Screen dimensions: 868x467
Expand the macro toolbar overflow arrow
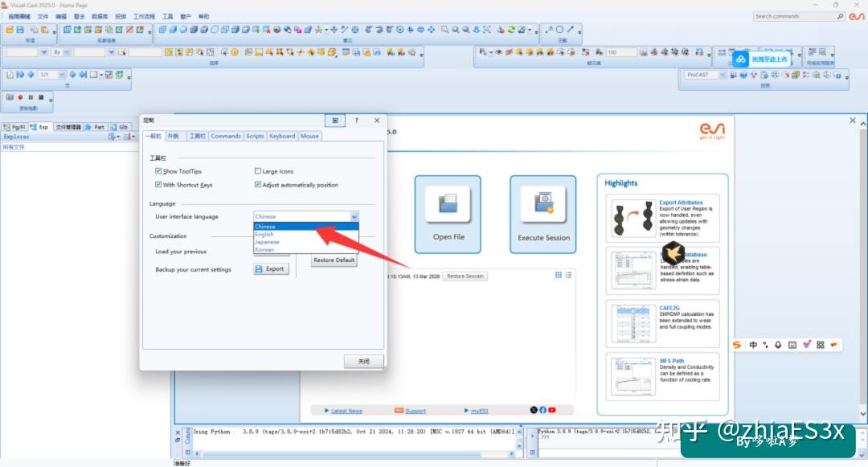[51, 100]
